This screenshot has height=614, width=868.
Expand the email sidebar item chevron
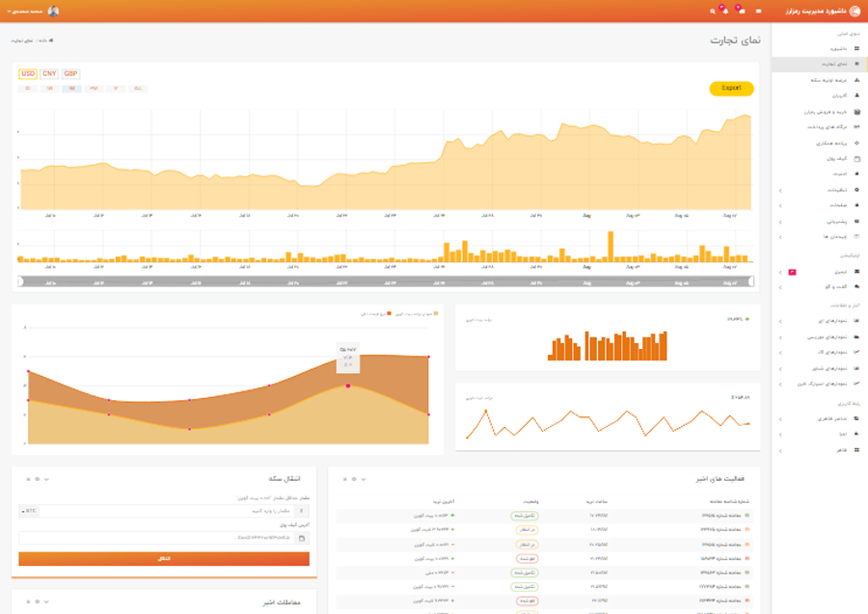coord(780,272)
